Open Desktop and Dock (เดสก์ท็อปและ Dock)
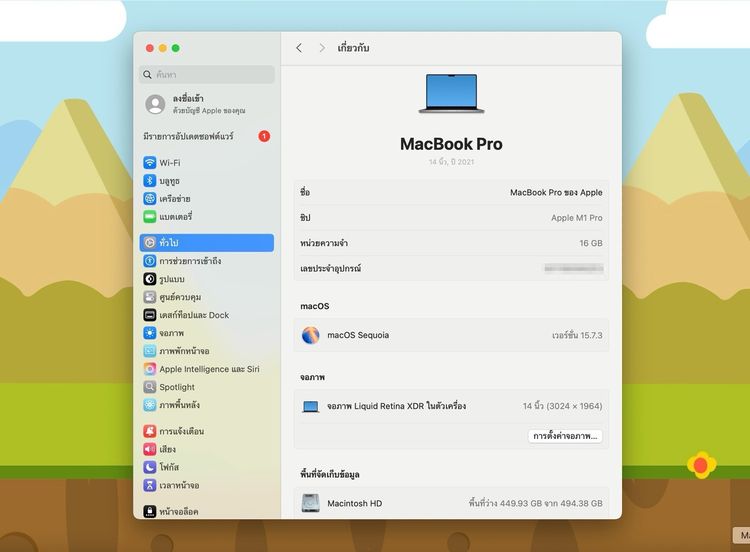 click(x=193, y=315)
